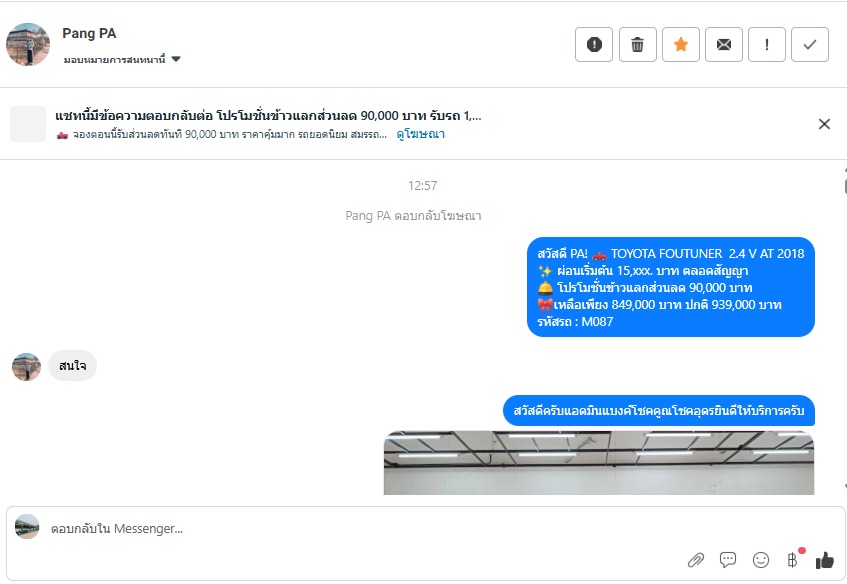Click the Pang PA contact name
The width and height of the screenshot is (847, 584).
[89, 33]
